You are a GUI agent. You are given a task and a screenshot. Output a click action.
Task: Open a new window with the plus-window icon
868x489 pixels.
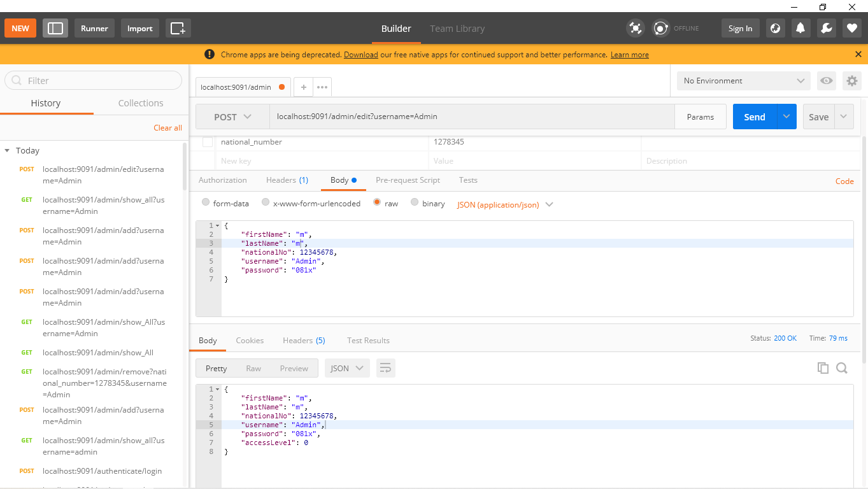pyautogui.click(x=178, y=28)
